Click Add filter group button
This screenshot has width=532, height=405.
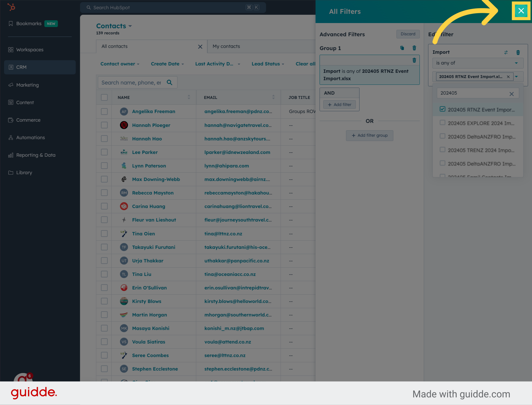pos(370,136)
